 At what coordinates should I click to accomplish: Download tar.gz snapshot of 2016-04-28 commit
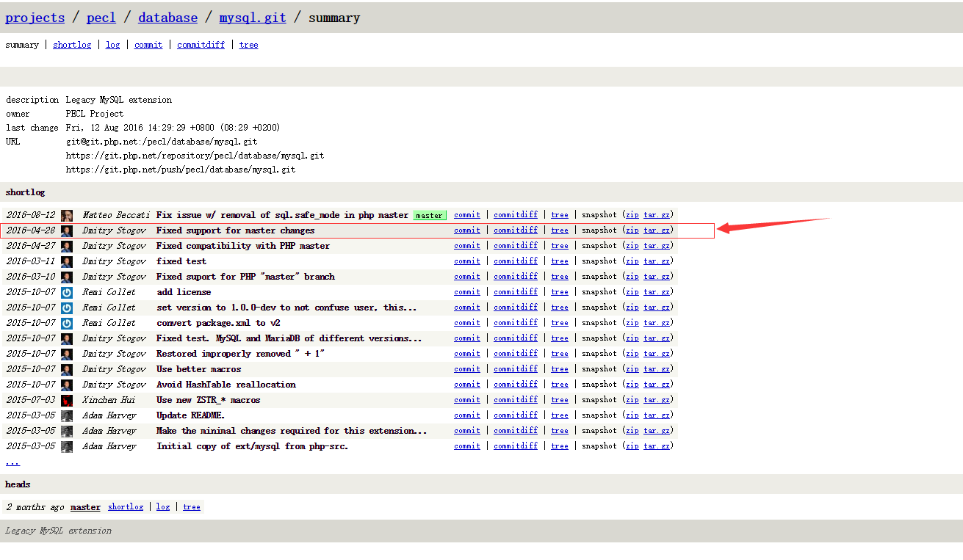pyautogui.click(x=657, y=230)
